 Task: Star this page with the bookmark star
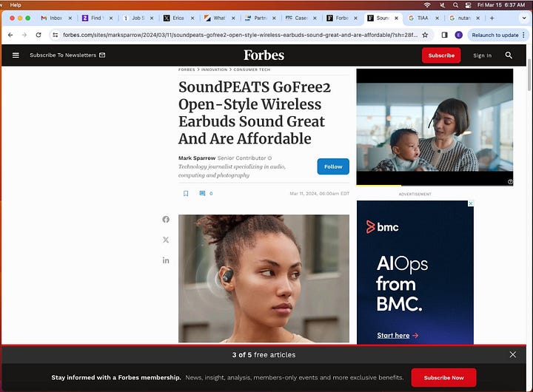click(x=425, y=35)
